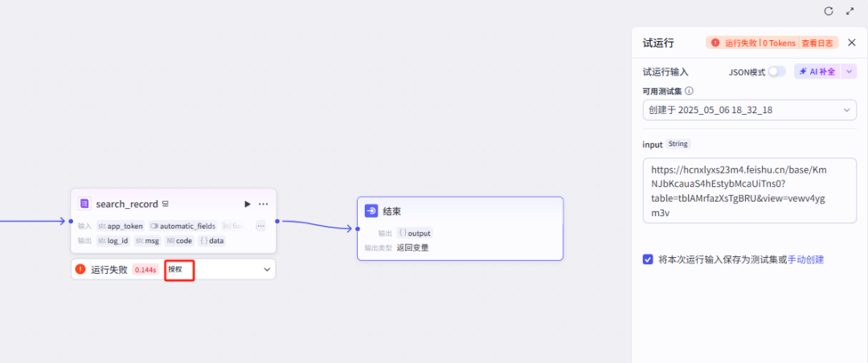The image size is (868, 363).
Task: Expand the 运行失败 result chevron under node
Action: [267, 270]
